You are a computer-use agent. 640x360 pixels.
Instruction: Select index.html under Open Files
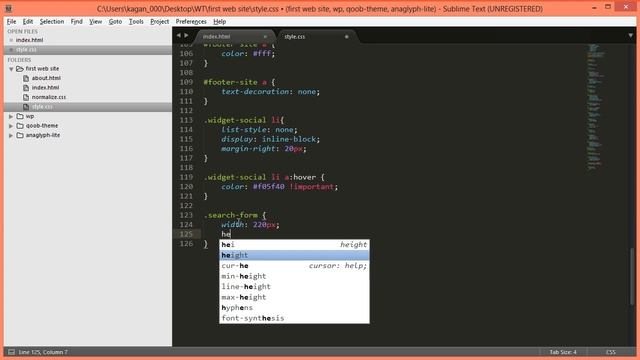29,40
